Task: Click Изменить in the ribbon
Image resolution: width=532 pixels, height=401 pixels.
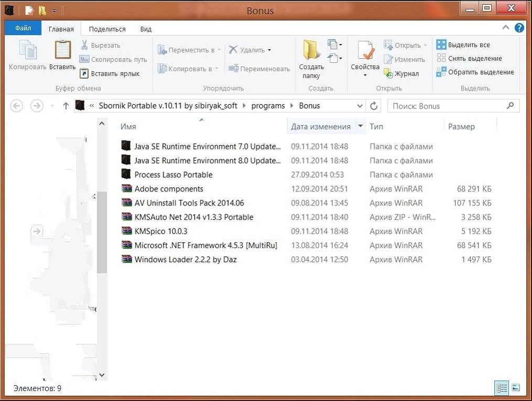Action: click(x=405, y=59)
